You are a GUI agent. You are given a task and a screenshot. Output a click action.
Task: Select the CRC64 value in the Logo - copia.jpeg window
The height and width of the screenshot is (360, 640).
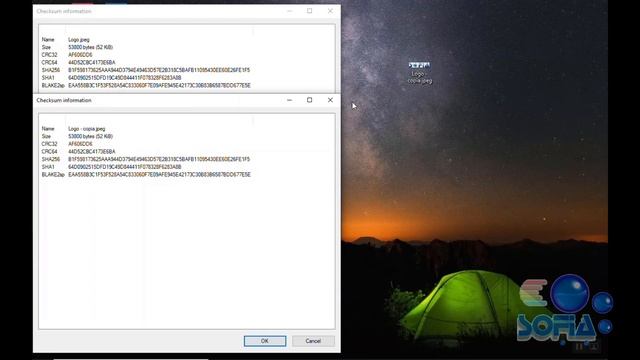tap(92, 151)
